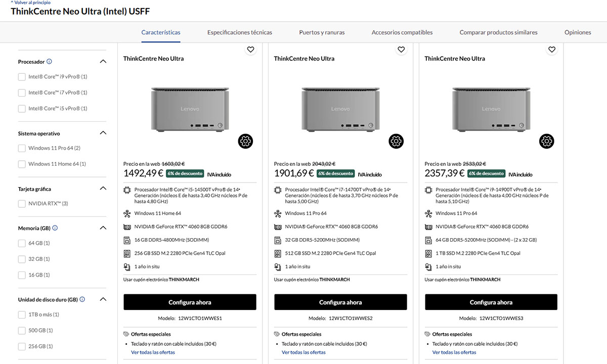Open the Características tab
The image size is (607, 364).
click(161, 32)
